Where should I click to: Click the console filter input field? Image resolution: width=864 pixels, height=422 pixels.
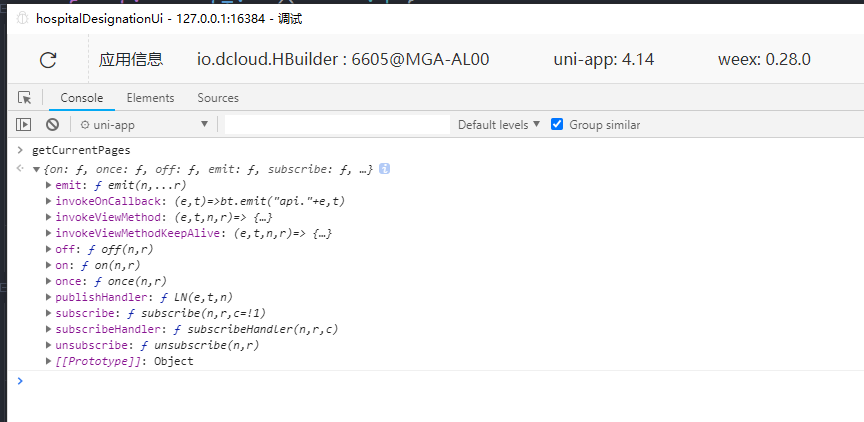pyautogui.click(x=337, y=125)
